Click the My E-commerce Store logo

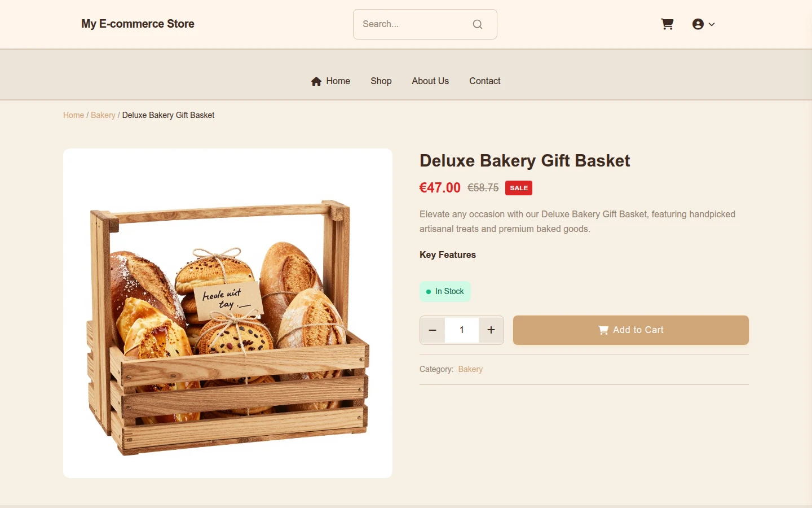click(138, 24)
